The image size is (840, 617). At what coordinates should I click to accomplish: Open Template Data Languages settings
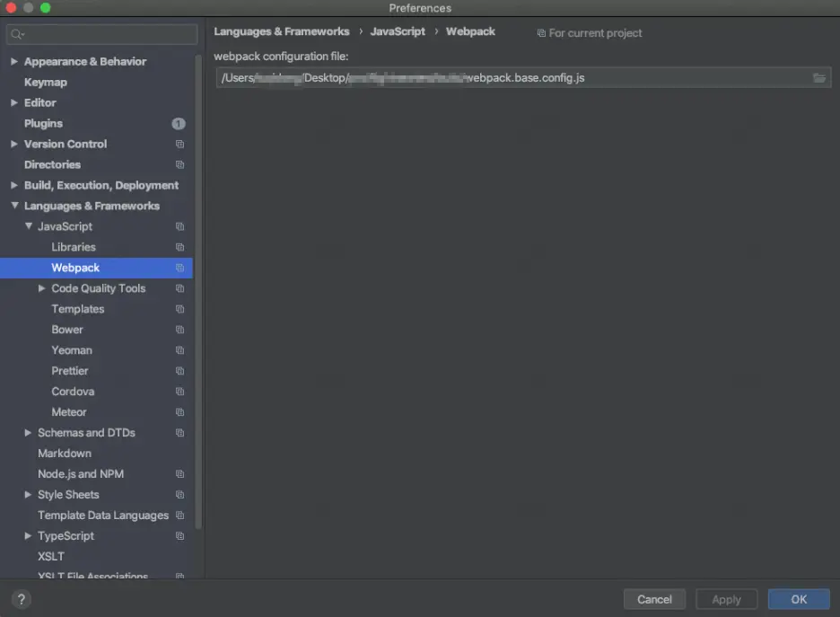(x=103, y=516)
